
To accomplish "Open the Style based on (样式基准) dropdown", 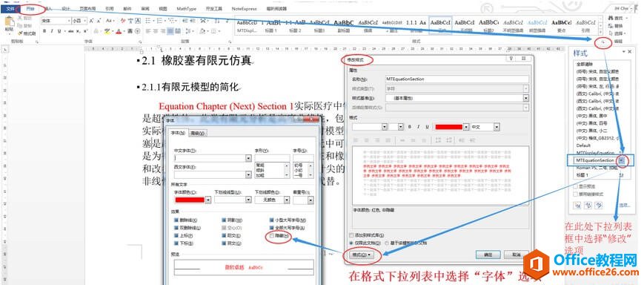I will [x=525, y=98].
